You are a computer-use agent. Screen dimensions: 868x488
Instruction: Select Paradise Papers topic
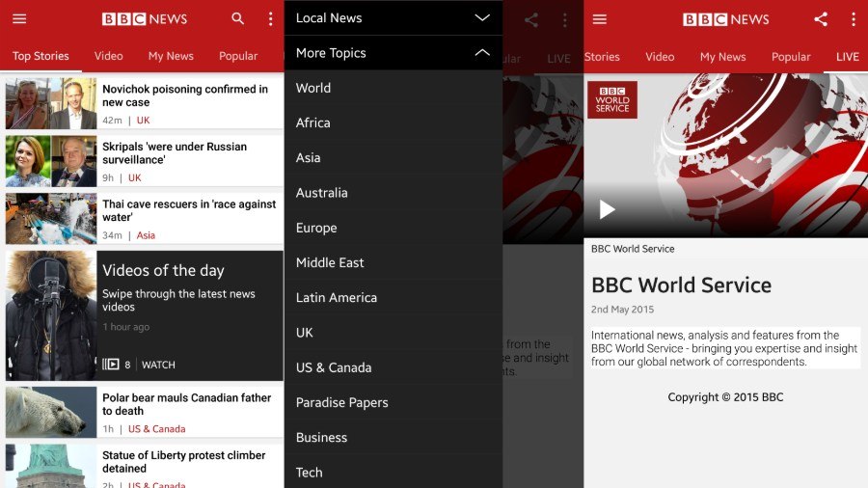click(341, 402)
